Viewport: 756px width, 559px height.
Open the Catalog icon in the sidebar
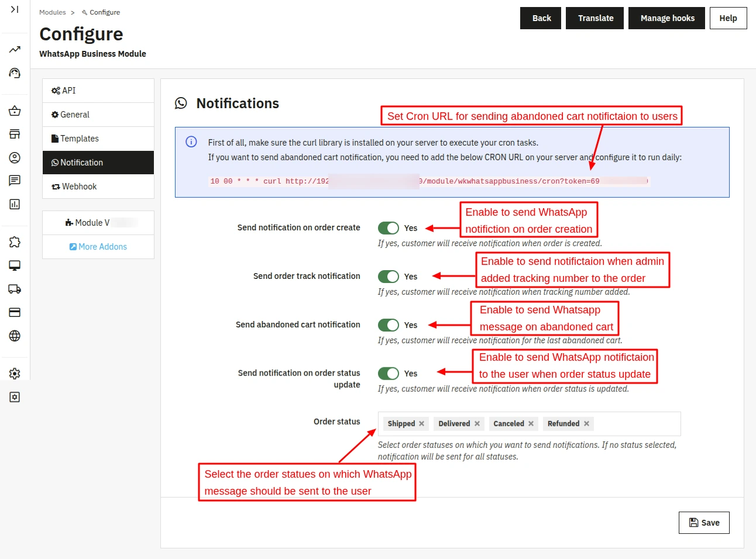(15, 134)
